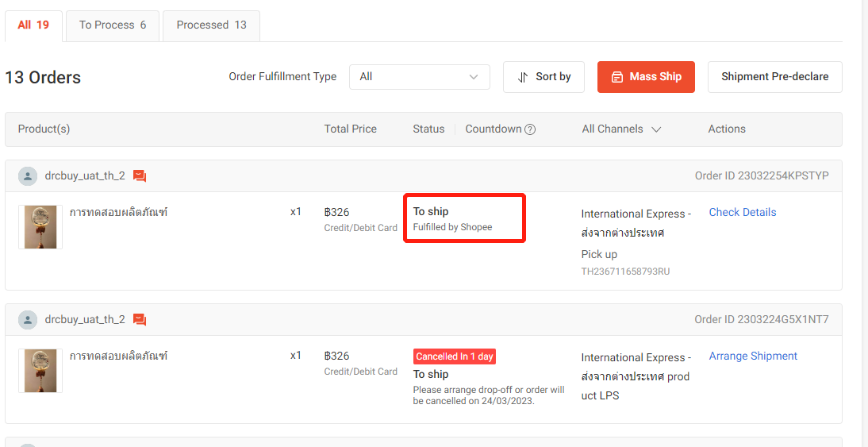This screenshot has height=447, width=868.
Task: Click first order's buyer avatar icon
Action: pyautogui.click(x=28, y=176)
